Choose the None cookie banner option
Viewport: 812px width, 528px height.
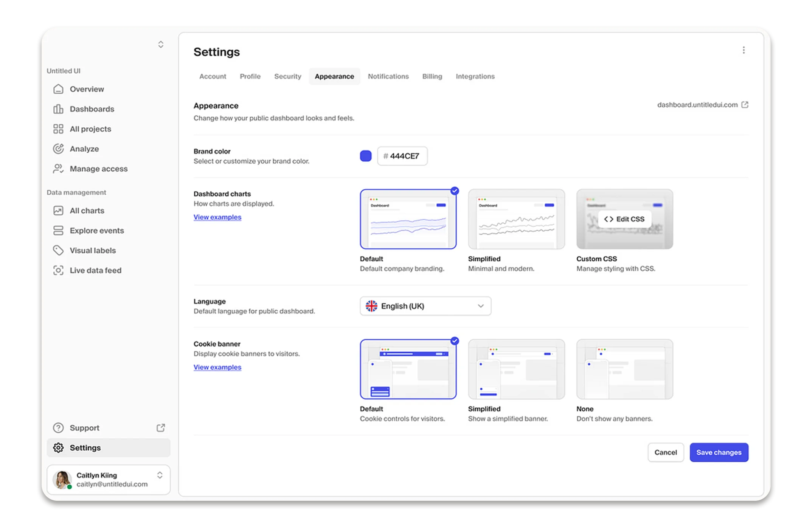click(x=624, y=369)
